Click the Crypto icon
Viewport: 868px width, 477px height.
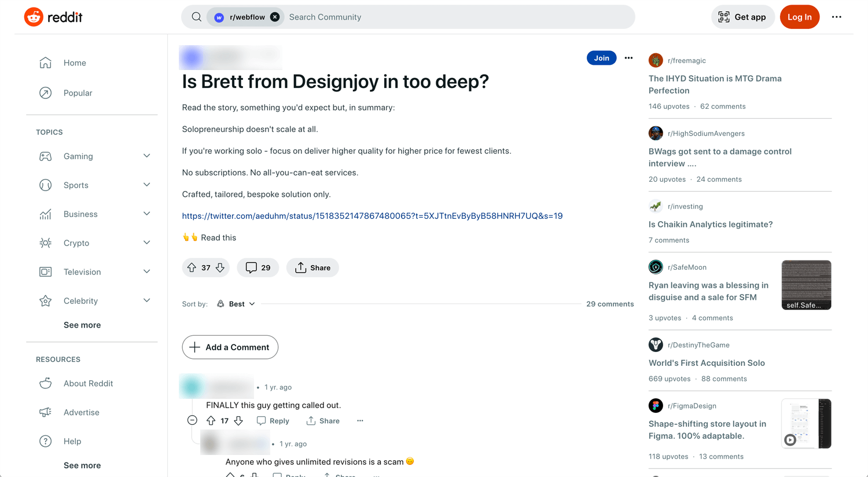[x=45, y=243]
